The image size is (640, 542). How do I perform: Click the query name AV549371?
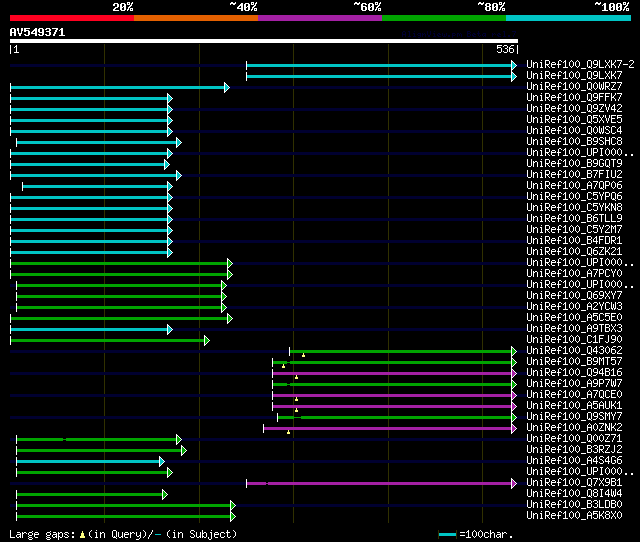click(38, 32)
